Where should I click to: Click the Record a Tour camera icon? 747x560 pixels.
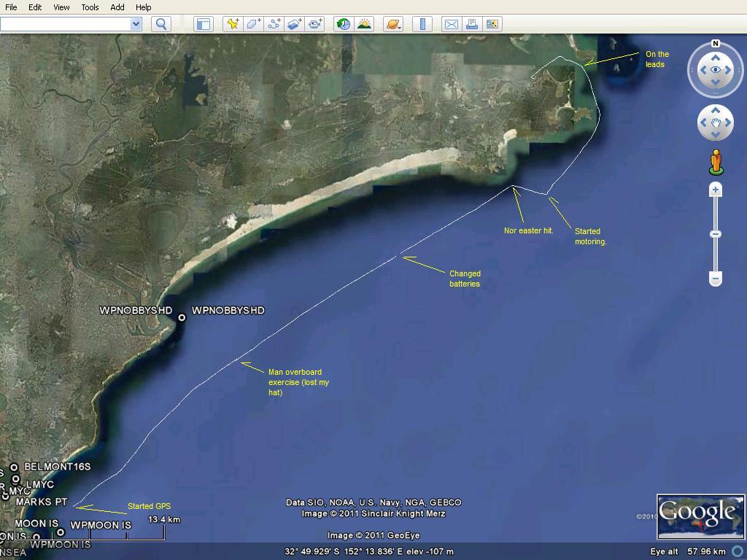pos(315,24)
